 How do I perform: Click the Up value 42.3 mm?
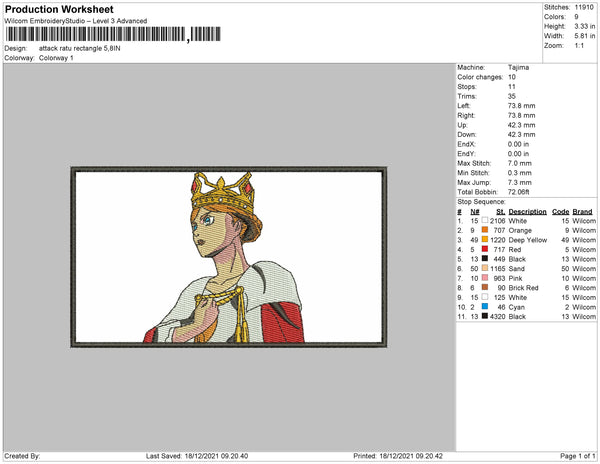coord(522,125)
